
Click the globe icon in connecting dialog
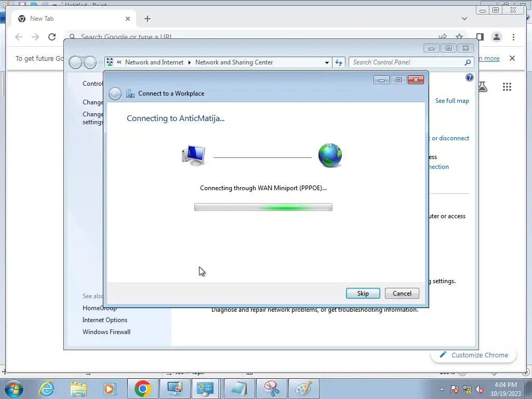coord(330,155)
